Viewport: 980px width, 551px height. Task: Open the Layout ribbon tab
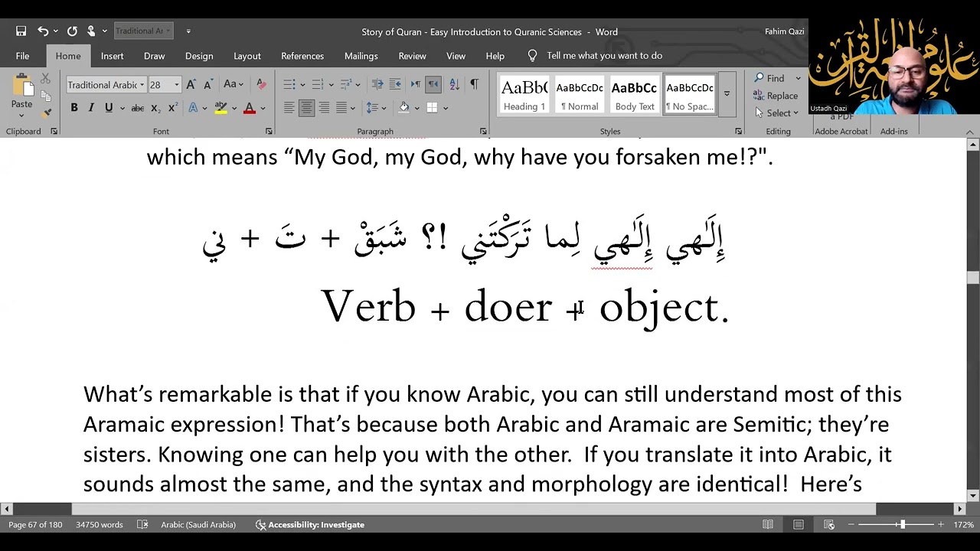click(x=247, y=56)
